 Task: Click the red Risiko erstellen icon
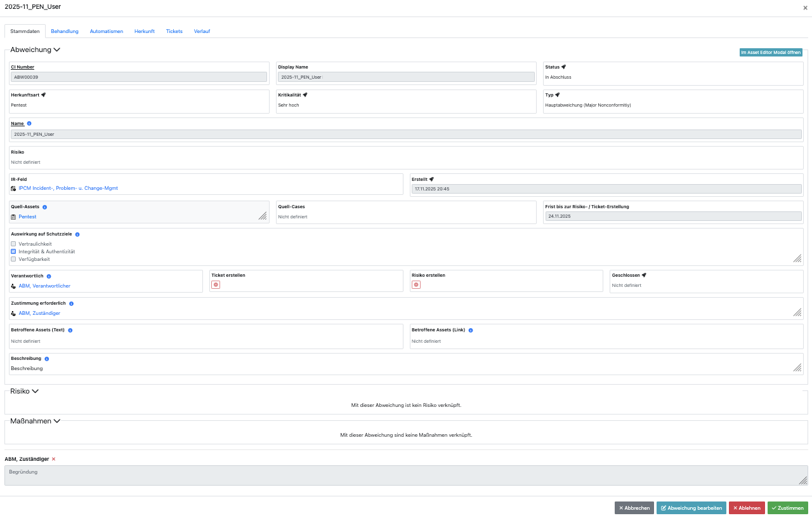click(416, 285)
